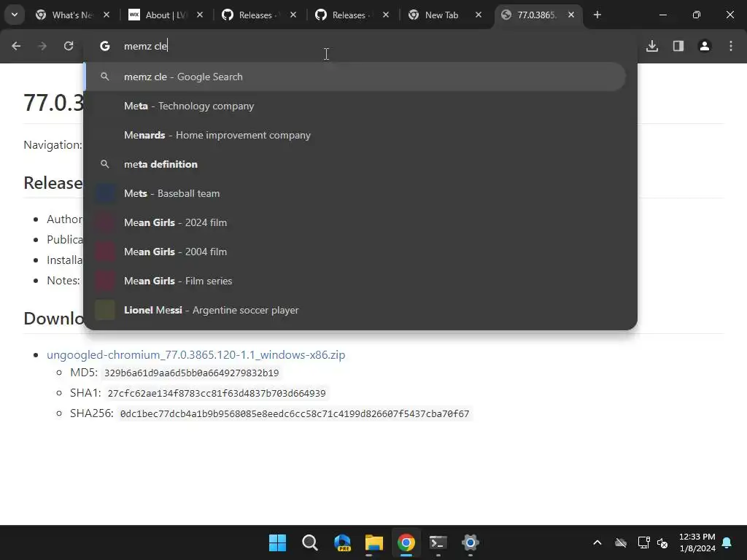
Task: Go back to the previous page
Action: tap(16, 46)
